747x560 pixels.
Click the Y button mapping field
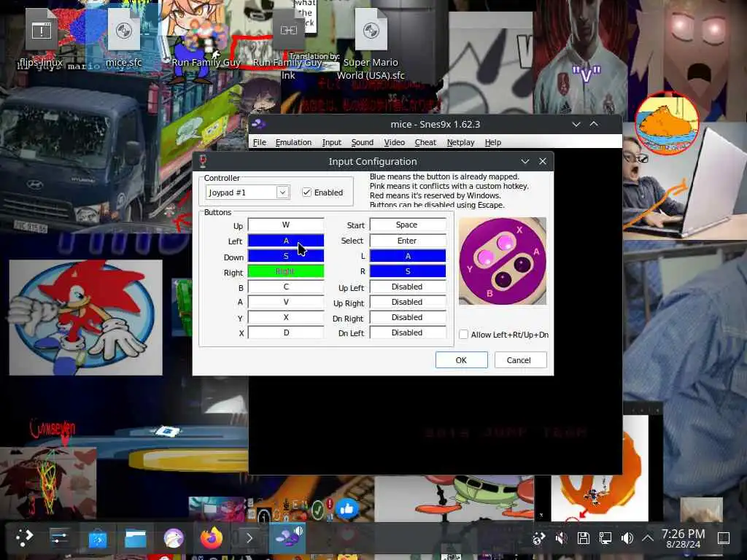coord(286,317)
